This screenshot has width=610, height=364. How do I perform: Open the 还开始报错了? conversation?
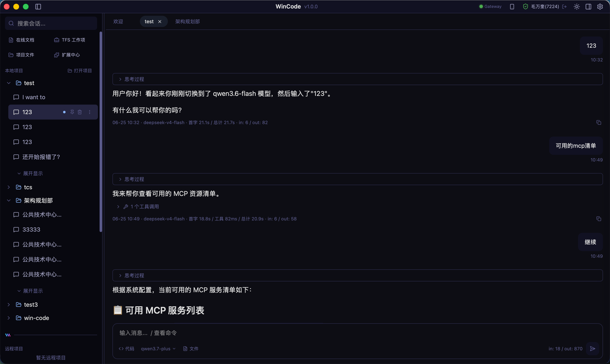(x=53, y=157)
